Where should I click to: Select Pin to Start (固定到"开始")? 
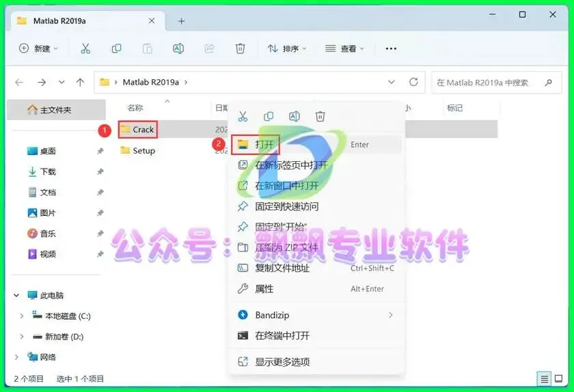click(x=316, y=227)
